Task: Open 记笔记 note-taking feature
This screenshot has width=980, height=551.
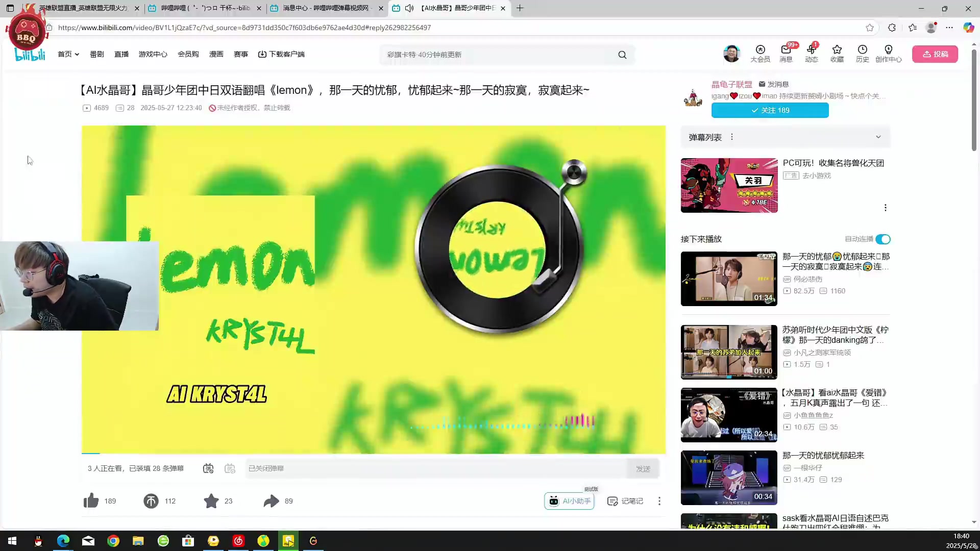Action: [x=625, y=500]
